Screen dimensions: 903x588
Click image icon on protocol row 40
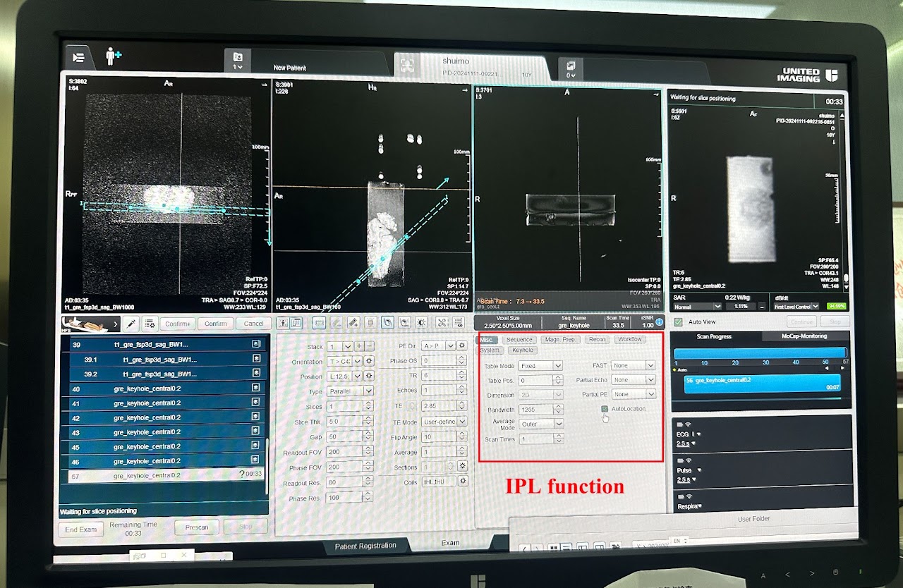[x=256, y=388]
